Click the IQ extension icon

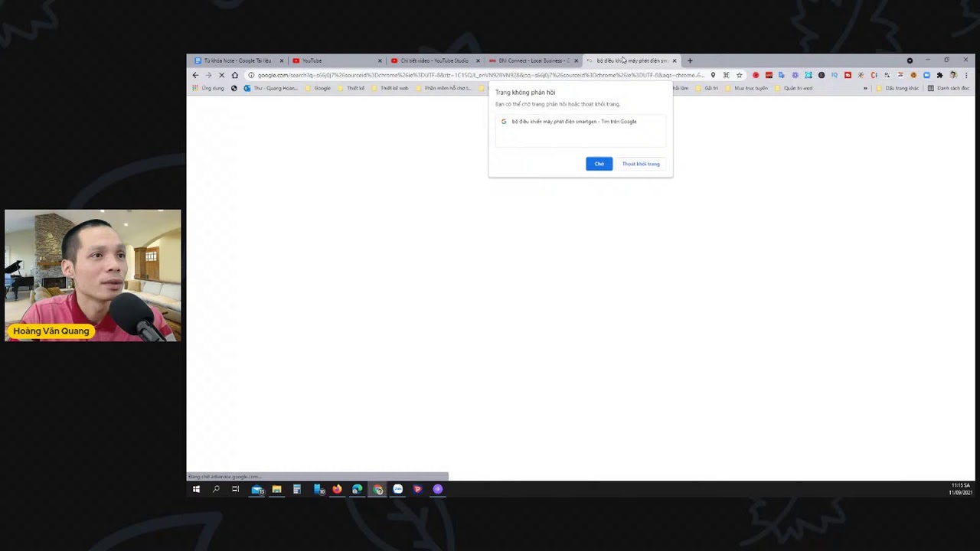tap(835, 75)
